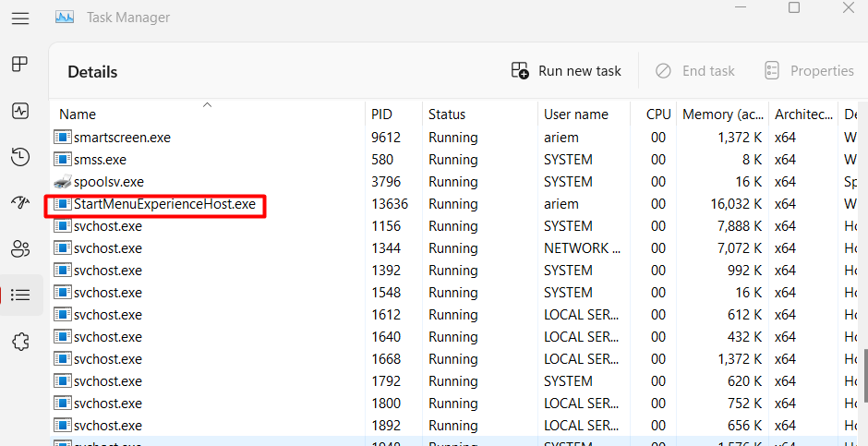Click icon beside StartMenuExperienceHost.exe

coord(63,204)
